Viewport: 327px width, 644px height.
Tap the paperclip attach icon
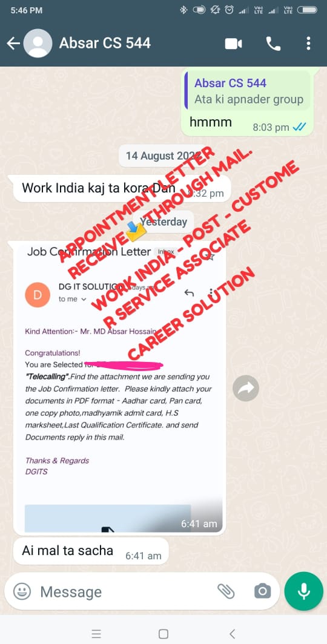click(225, 591)
